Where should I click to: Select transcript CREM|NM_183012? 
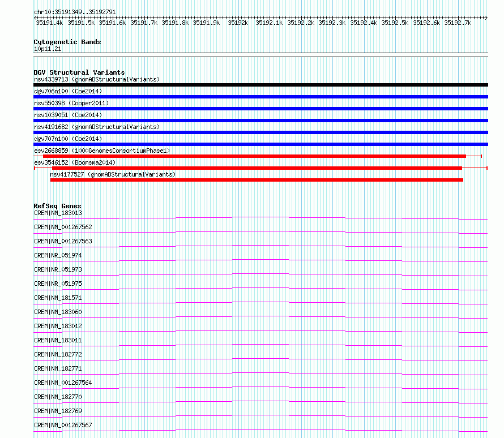58,326
